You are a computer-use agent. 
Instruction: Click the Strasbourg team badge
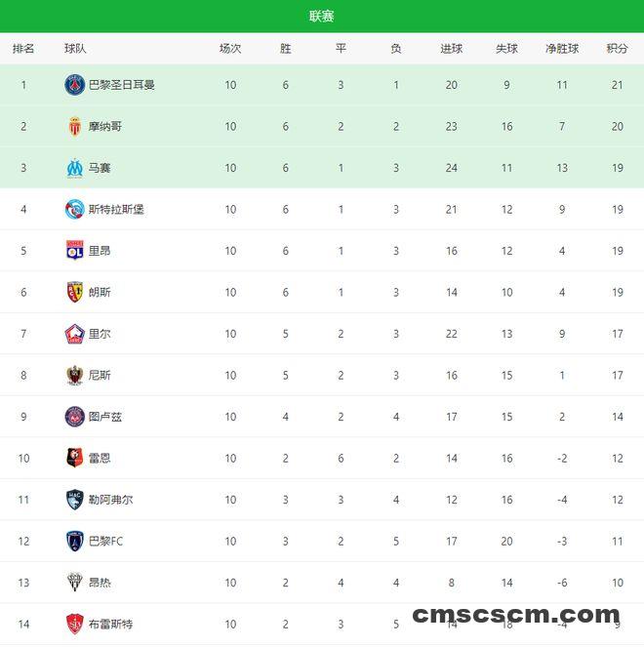pyautogui.click(x=75, y=209)
